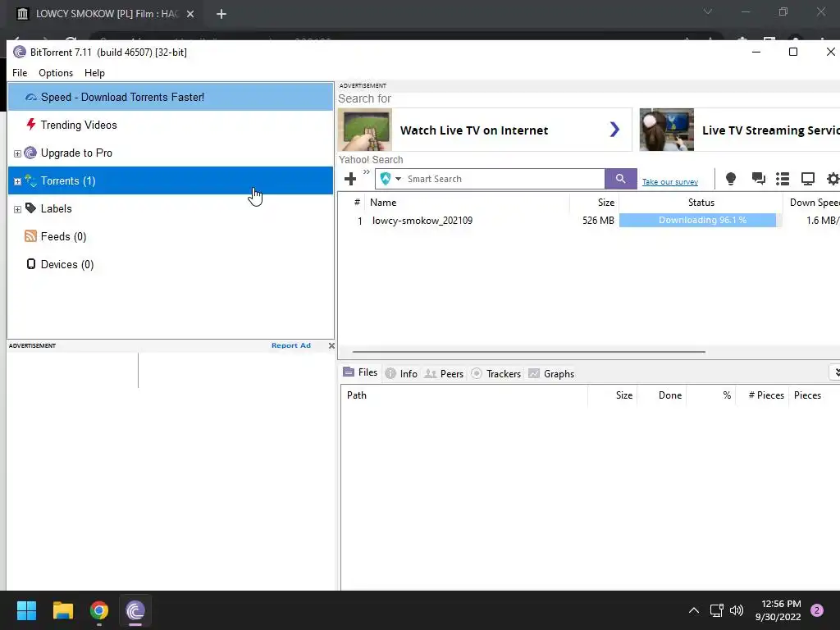This screenshot has width=840, height=630.
Task: Click inside the Smart Search field
Action: (x=504, y=179)
